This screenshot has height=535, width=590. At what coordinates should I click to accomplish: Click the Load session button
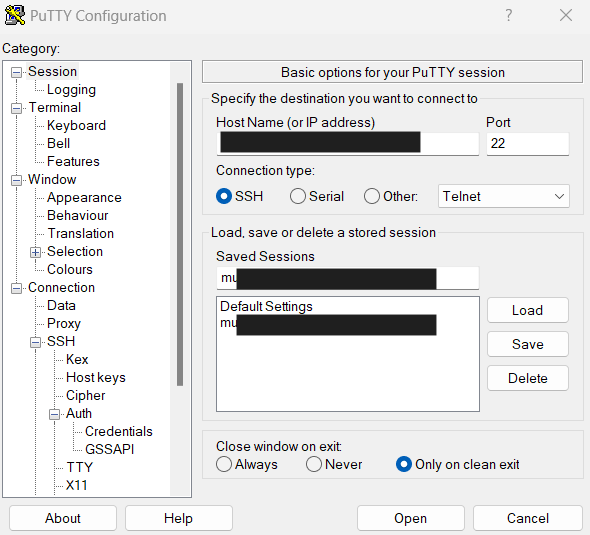528,310
